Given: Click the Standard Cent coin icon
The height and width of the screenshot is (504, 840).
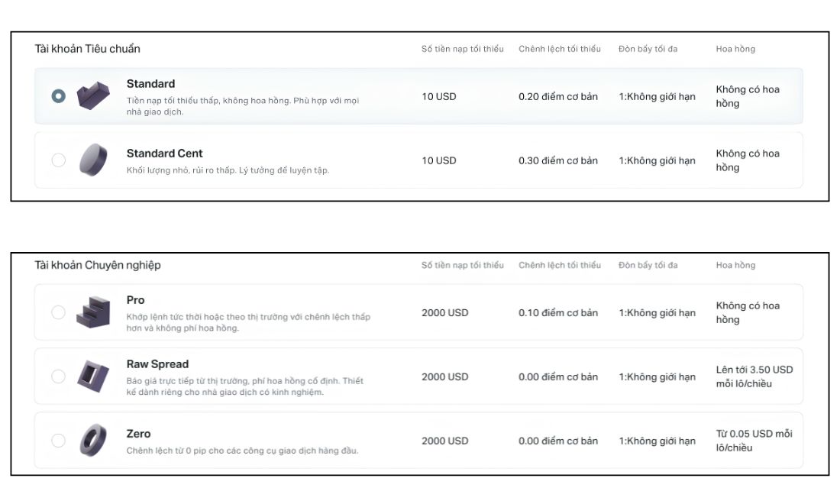Looking at the screenshot, I should [93, 160].
